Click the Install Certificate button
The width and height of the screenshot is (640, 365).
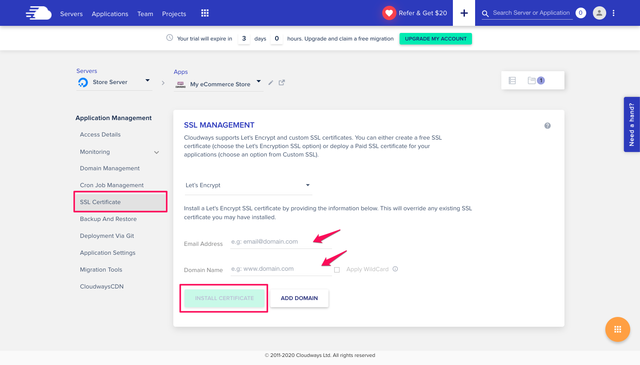[x=224, y=298]
